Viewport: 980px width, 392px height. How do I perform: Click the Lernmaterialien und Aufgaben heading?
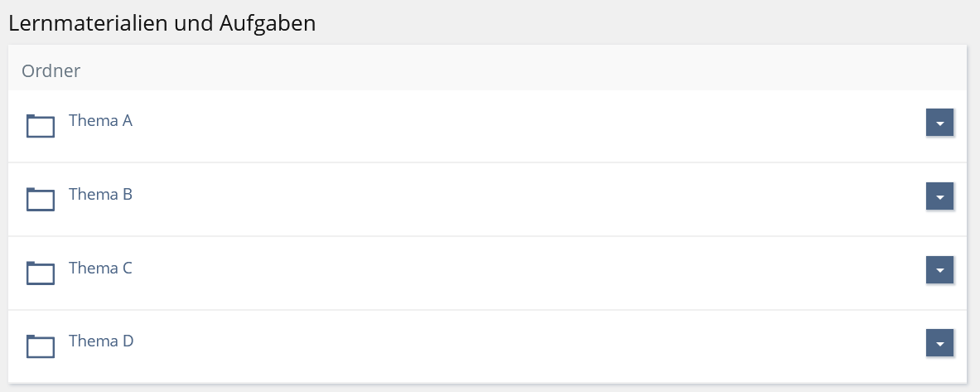[162, 23]
